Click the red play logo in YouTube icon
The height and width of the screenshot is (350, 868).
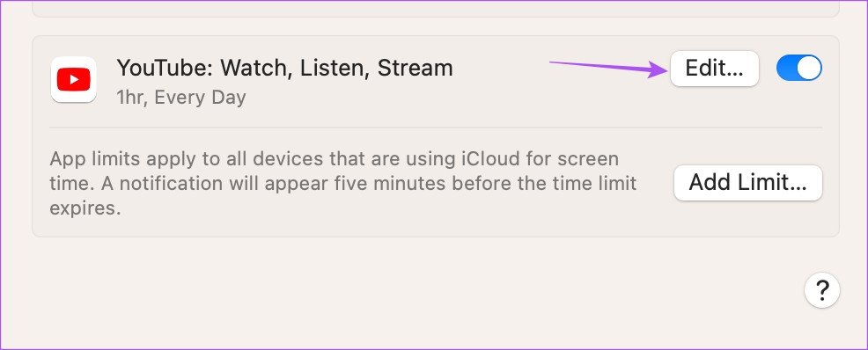coord(74,80)
